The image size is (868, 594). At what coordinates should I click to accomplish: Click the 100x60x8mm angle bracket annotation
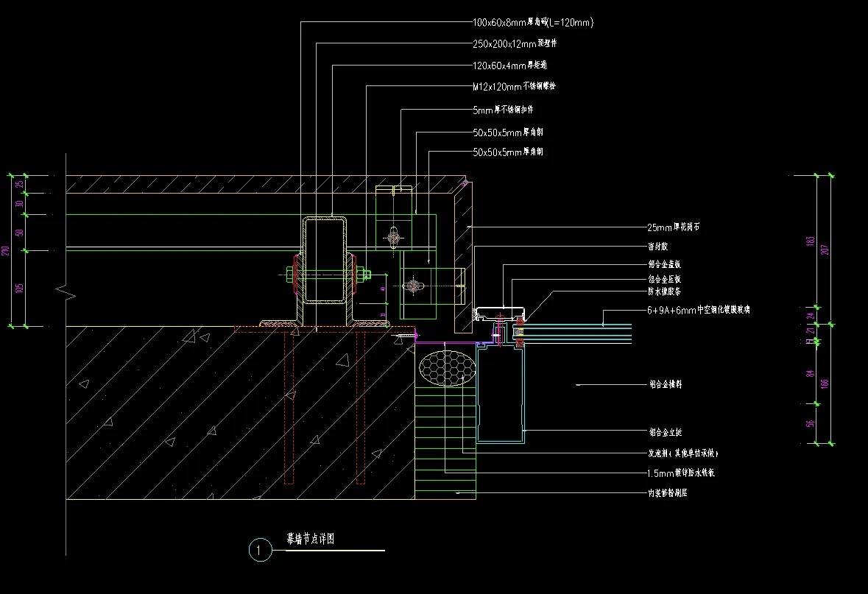coord(532,23)
